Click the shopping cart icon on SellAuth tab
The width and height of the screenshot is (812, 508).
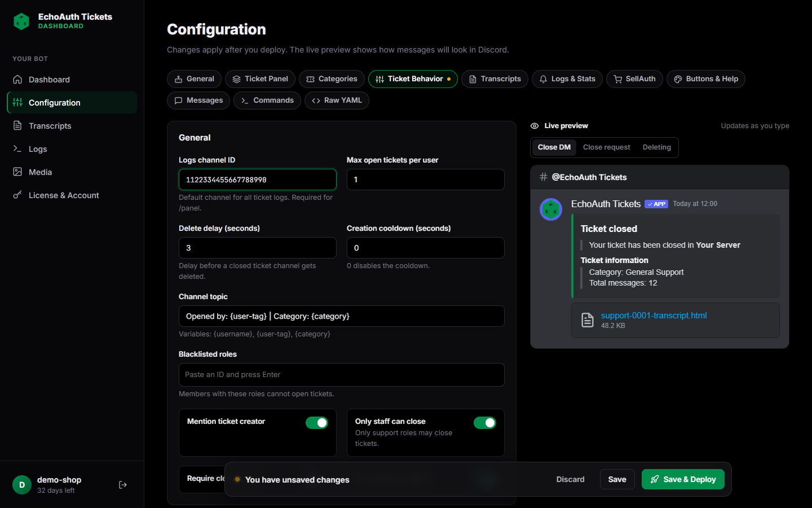coord(617,79)
